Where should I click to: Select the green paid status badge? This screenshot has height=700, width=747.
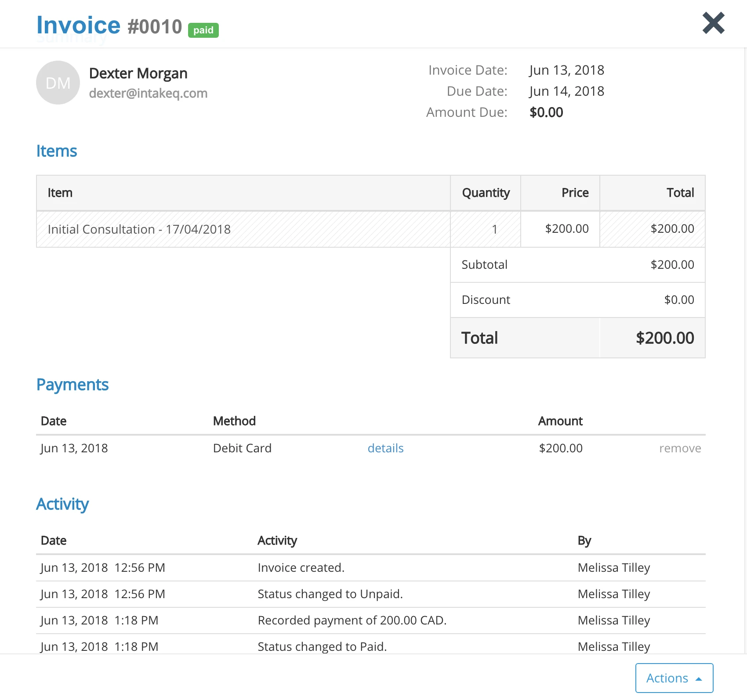pyautogui.click(x=203, y=30)
